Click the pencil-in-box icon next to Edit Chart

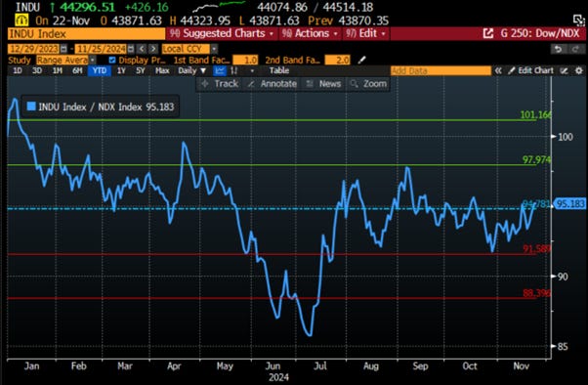pyautogui.click(x=564, y=70)
